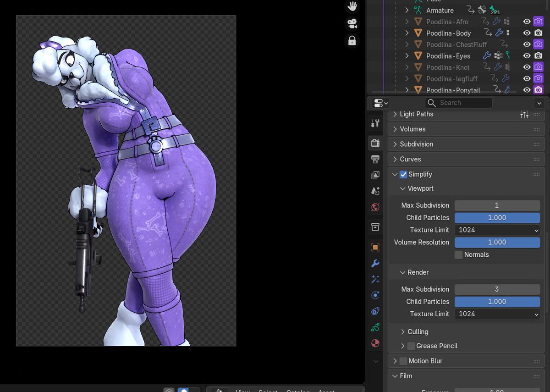The image size is (550, 392).
Task: Click the Viewport Child Particles slider
Action: pos(497,217)
